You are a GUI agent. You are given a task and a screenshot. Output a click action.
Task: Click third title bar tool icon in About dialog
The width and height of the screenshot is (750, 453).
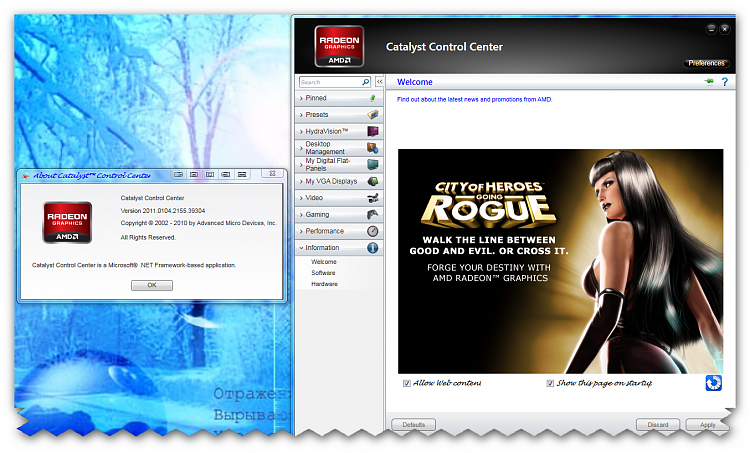pos(210,174)
